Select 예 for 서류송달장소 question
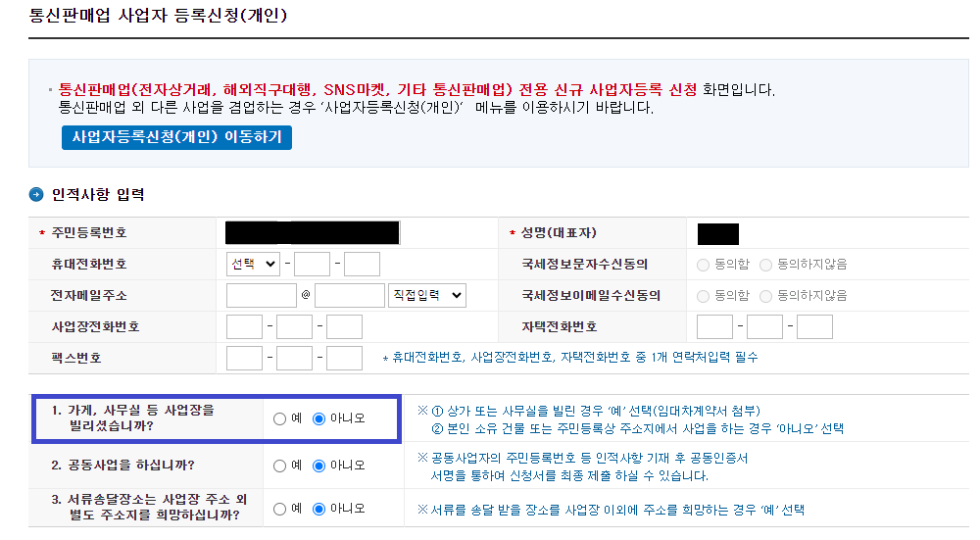This screenshot has height=540, width=980. [x=280, y=509]
